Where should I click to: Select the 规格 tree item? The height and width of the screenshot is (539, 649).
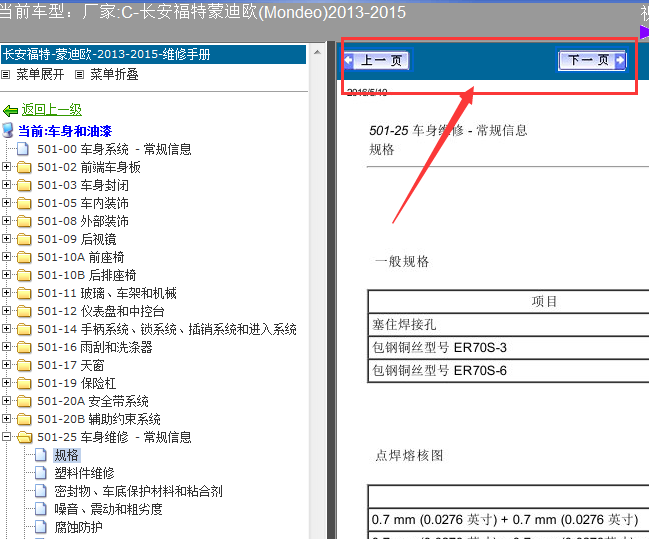tap(66, 455)
